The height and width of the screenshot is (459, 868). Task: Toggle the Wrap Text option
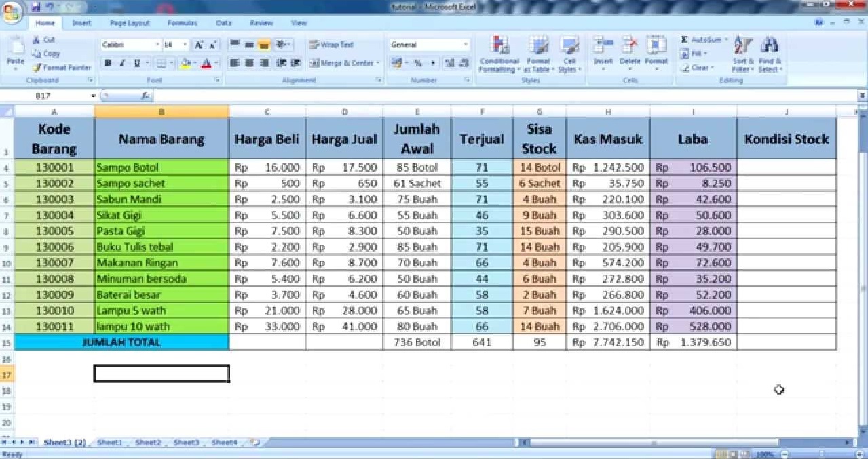coord(331,45)
